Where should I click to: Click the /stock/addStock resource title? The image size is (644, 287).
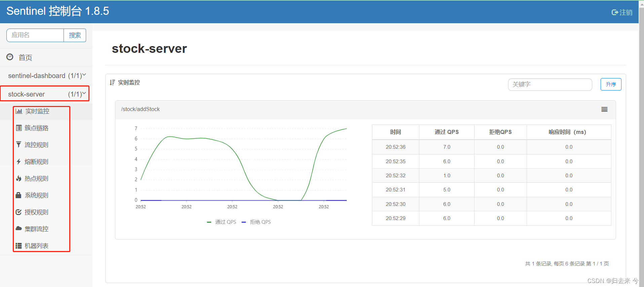[x=140, y=109]
